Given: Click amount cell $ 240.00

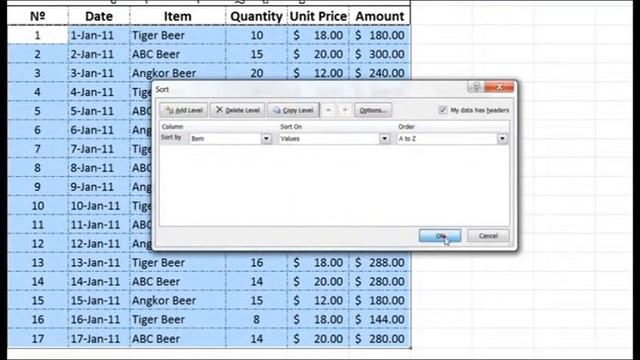Looking at the screenshot, I should point(380,73).
